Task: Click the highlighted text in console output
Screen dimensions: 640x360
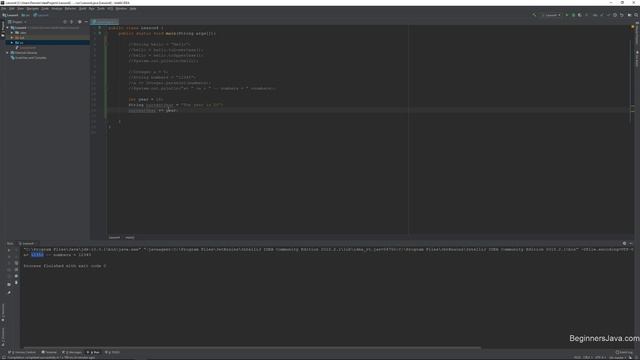Action: click(x=37, y=255)
